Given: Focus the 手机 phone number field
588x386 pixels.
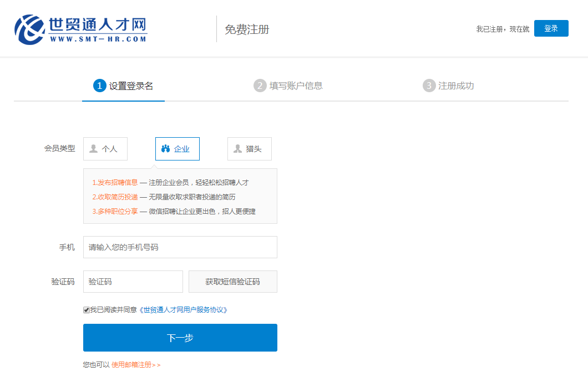Looking at the screenshot, I should click(180, 247).
